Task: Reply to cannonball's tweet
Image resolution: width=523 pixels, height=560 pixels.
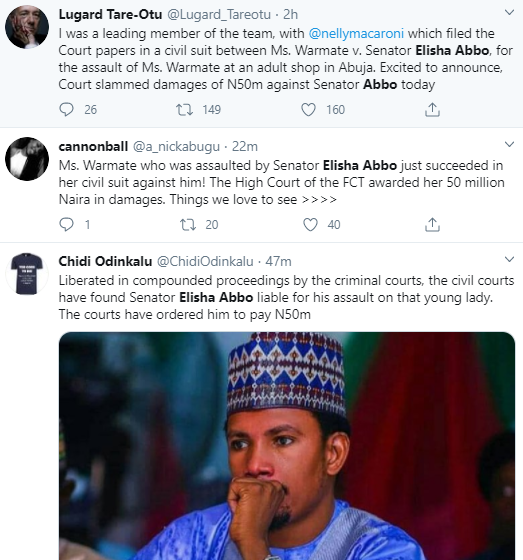Action: [x=66, y=225]
